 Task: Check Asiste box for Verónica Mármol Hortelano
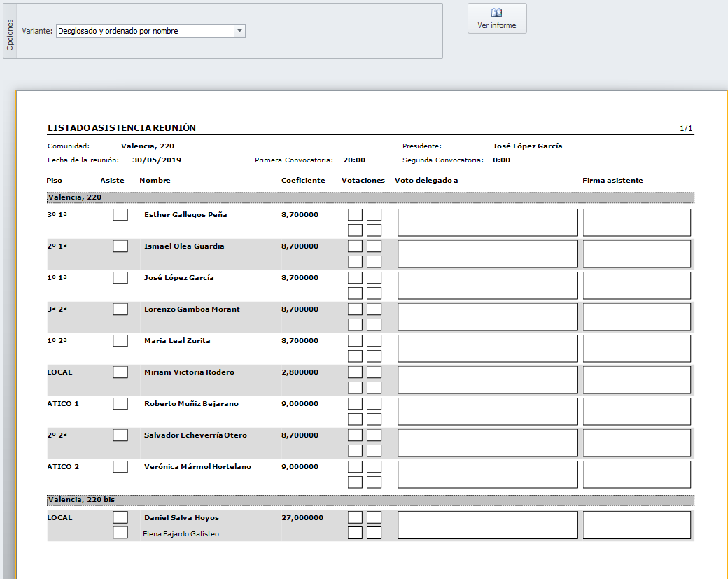pos(120,466)
